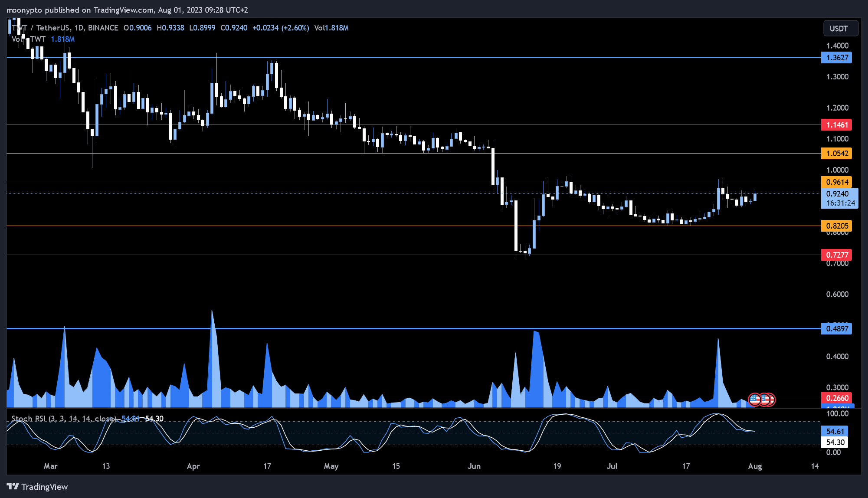Click the low value L0.8999
The height and width of the screenshot is (498, 868).
click(202, 28)
